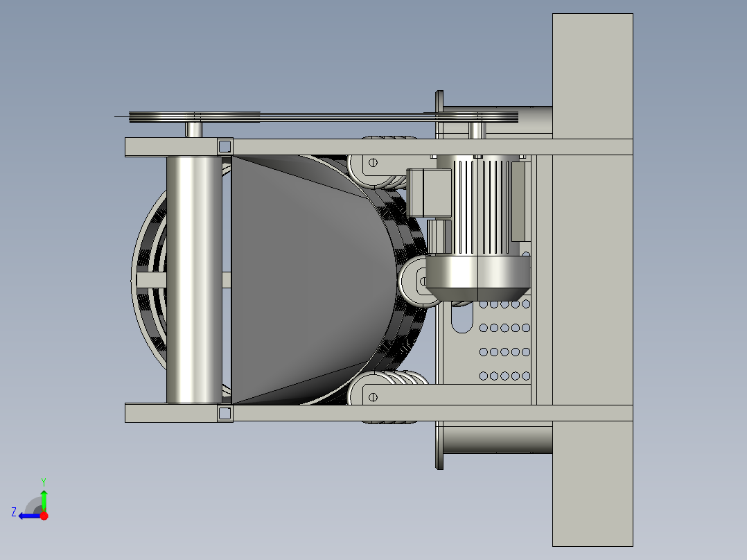Select the tall cylindrical roller on the left
The image size is (747, 560).
pos(194,280)
